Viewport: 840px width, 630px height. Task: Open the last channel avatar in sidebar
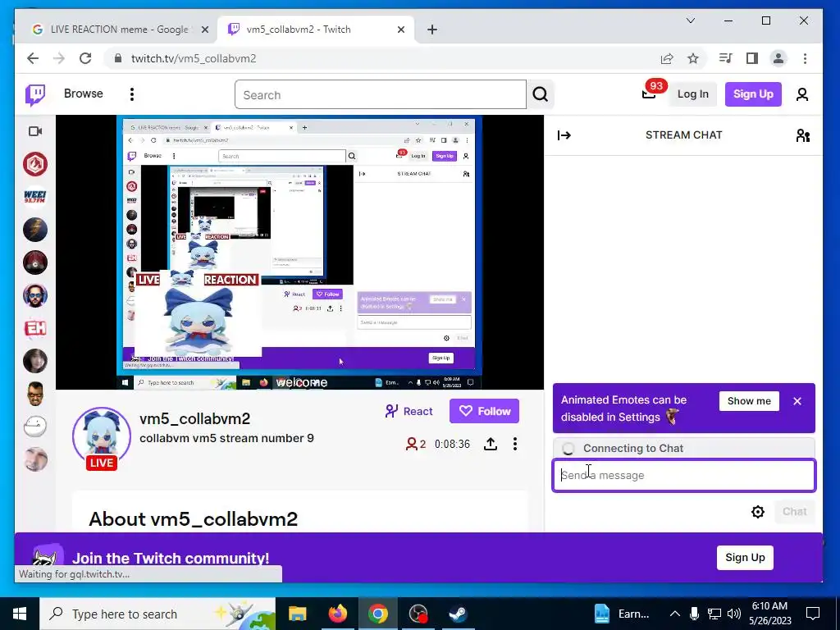(35, 459)
